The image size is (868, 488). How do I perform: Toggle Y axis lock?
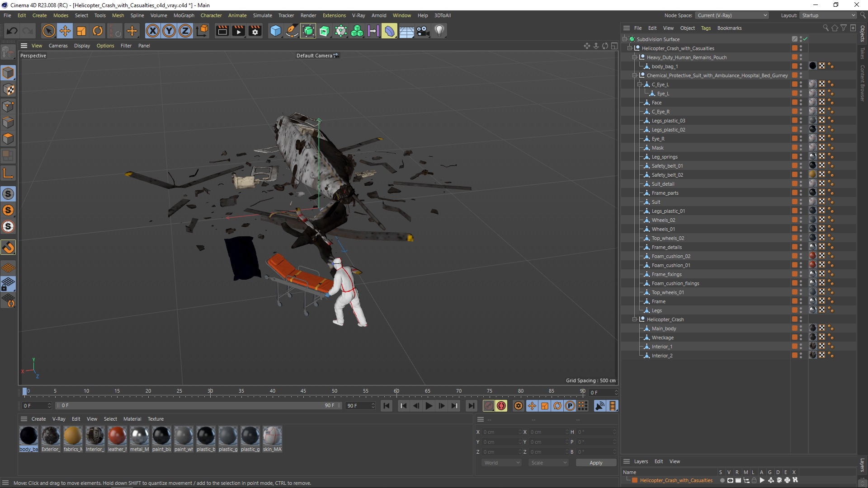(x=169, y=31)
